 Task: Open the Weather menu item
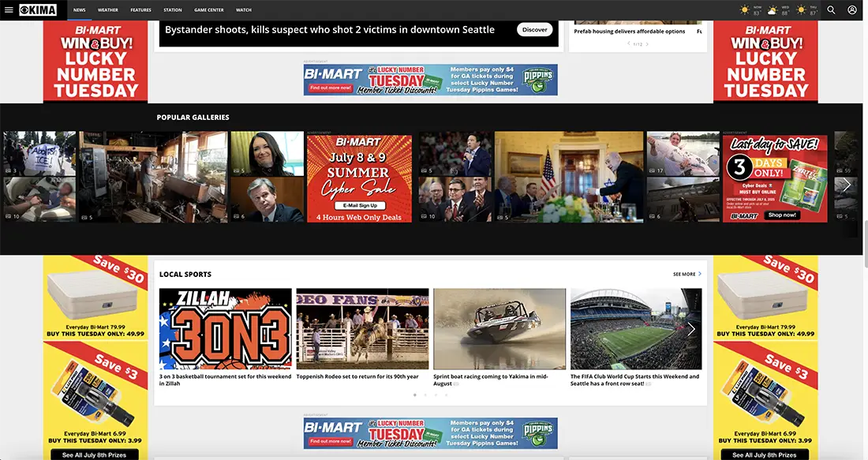tap(108, 10)
